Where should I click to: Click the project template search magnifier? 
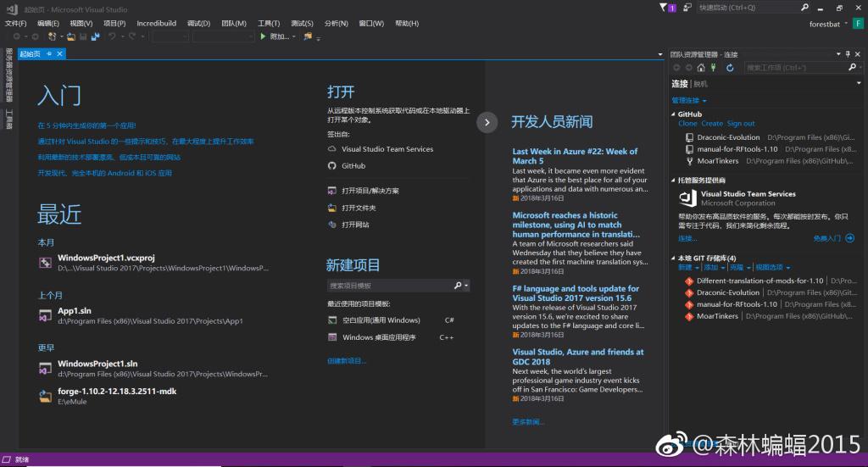(x=458, y=286)
